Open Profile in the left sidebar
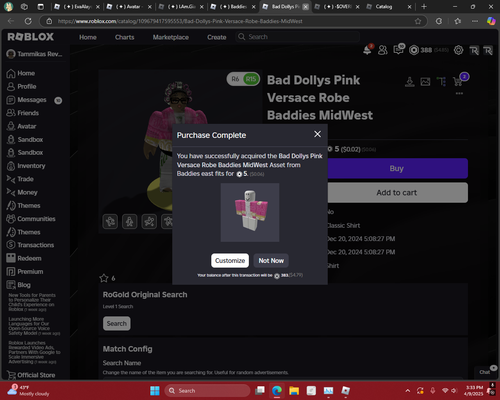This screenshot has height=400, width=500. (x=21, y=86)
